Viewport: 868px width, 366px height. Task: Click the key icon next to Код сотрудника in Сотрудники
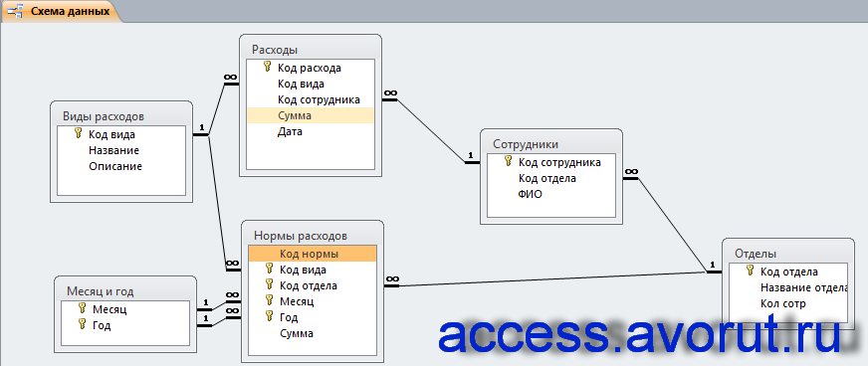509,161
